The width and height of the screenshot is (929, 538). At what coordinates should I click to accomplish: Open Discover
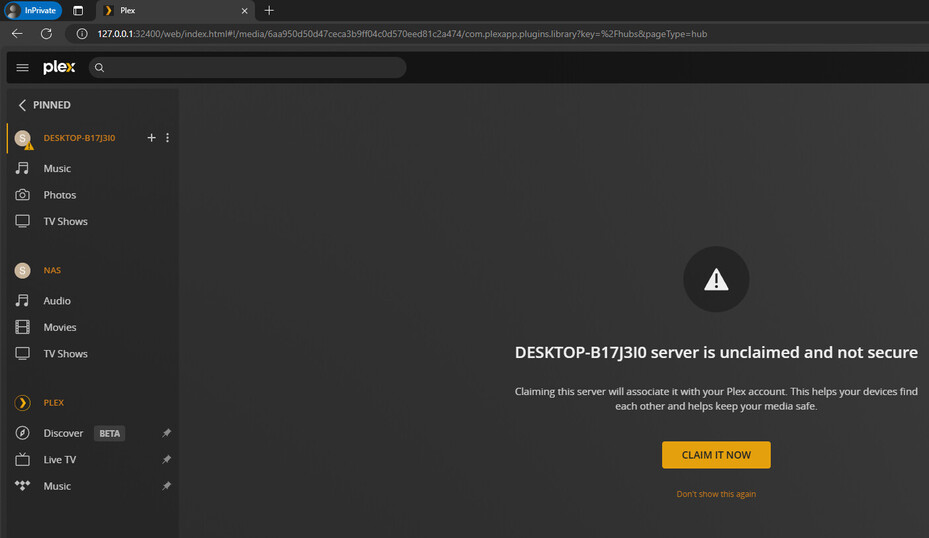click(x=63, y=433)
